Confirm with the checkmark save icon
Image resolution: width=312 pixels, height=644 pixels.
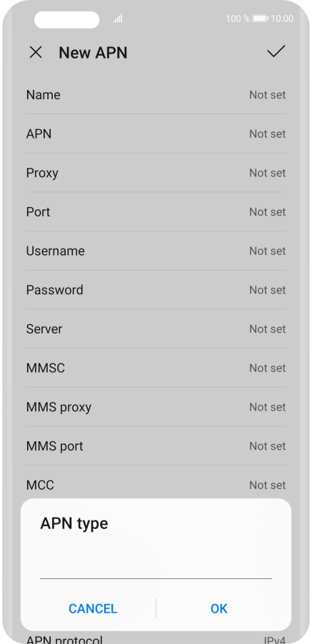tap(276, 51)
